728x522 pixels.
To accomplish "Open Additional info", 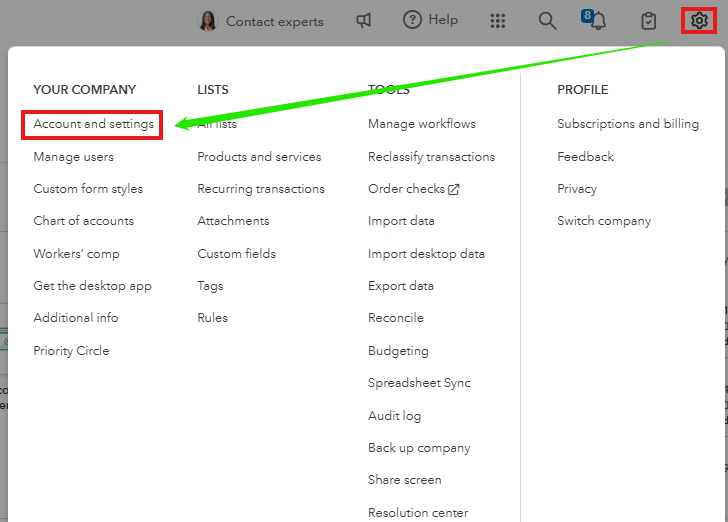I will coord(76,318).
